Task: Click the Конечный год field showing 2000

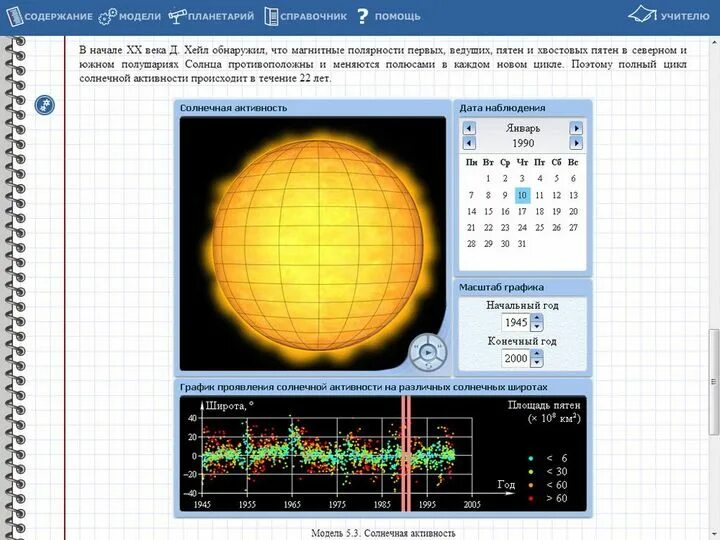Action: point(516,358)
